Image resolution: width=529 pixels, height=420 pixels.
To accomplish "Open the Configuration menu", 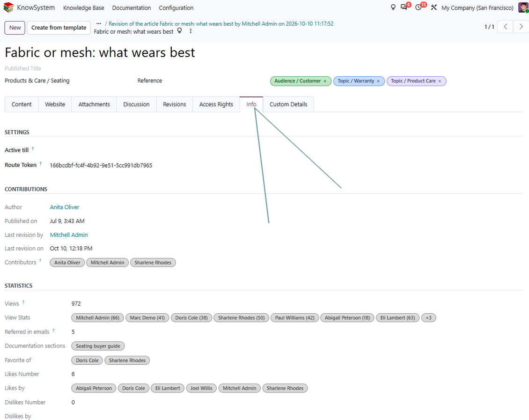I will point(176,8).
